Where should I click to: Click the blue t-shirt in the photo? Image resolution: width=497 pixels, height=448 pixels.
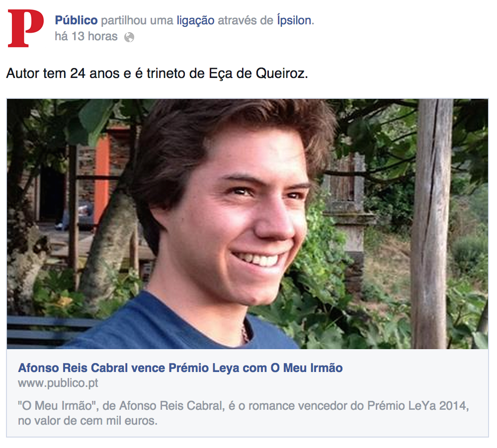click(x=177, y=326)
